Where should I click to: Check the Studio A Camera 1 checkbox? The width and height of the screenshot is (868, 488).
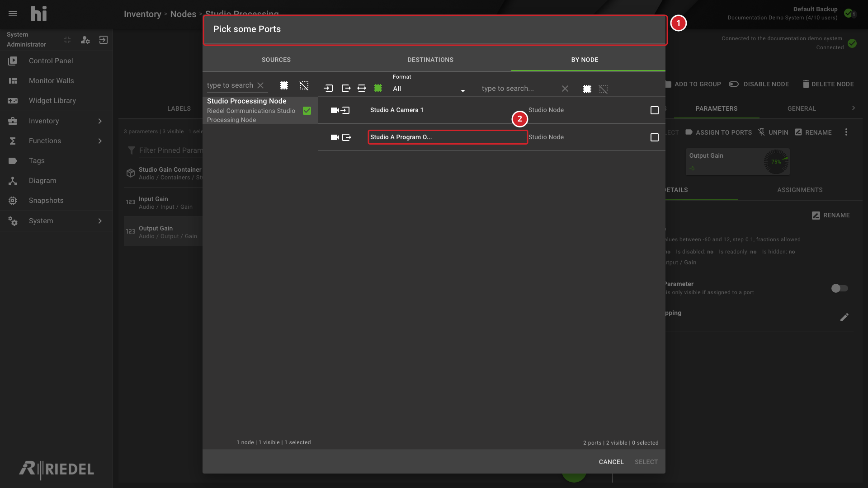[654, 110]
